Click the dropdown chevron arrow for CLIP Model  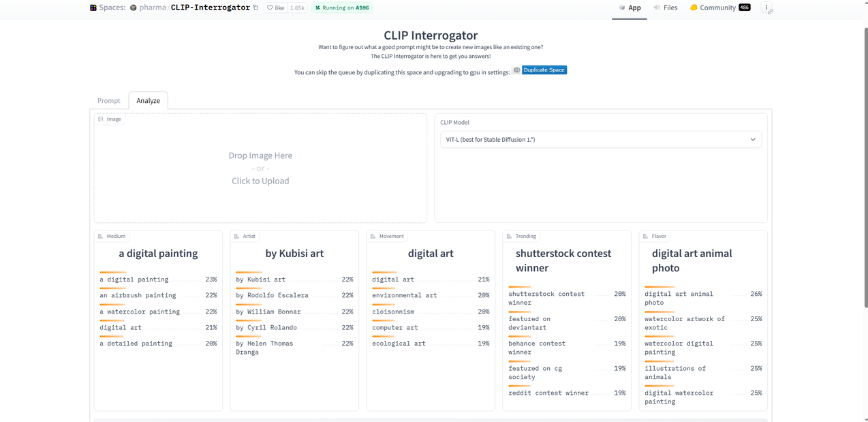coord(753,140)
